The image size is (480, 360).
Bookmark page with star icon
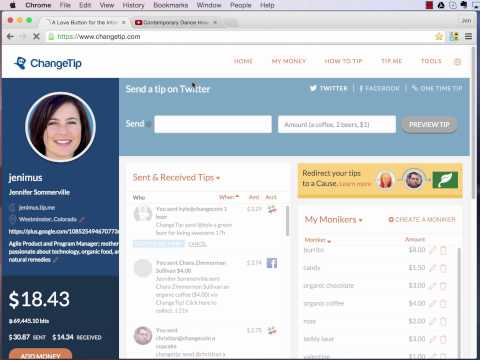click(x=439, y=36)
